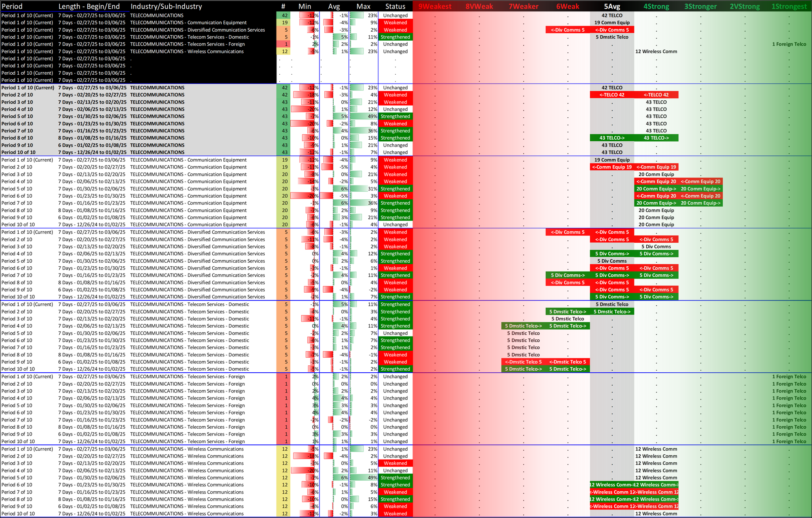Click the Avg column header

coord(334,6)
